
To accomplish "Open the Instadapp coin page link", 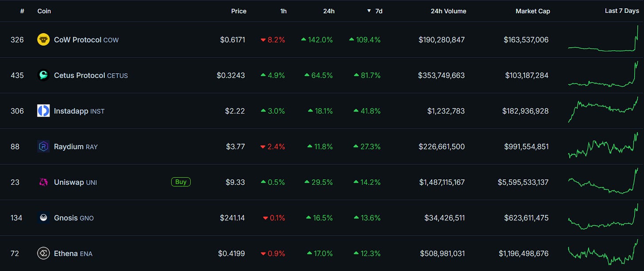I will click(79, 111).
